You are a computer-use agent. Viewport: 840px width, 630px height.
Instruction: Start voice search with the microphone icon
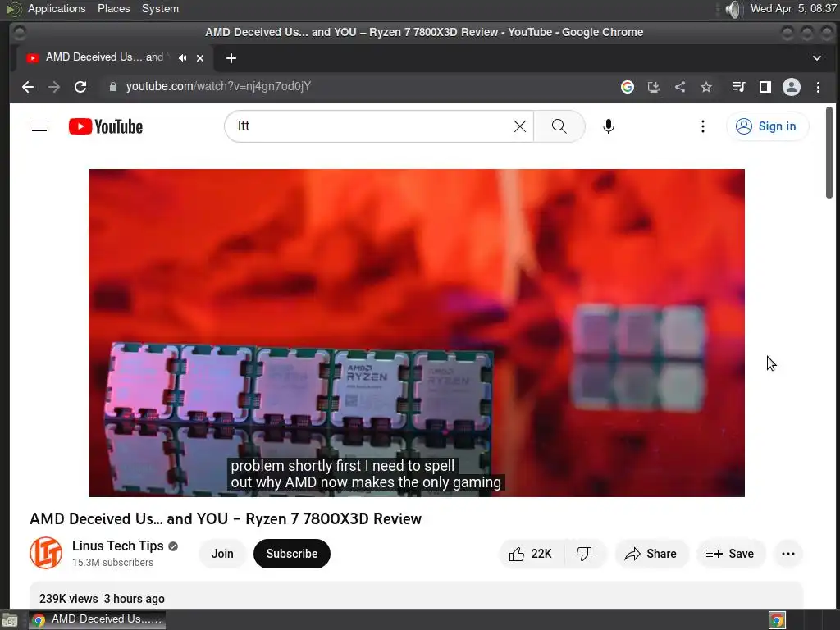(x=608, y=126)
